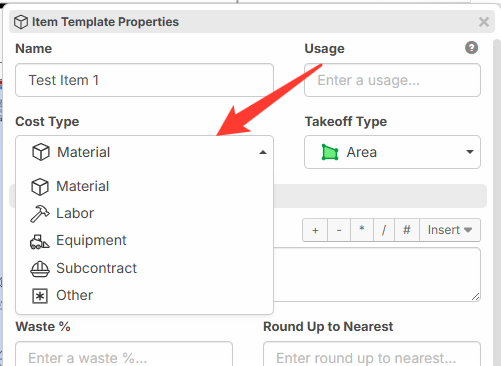Choose the Labor hammer icon

(40, 214)
